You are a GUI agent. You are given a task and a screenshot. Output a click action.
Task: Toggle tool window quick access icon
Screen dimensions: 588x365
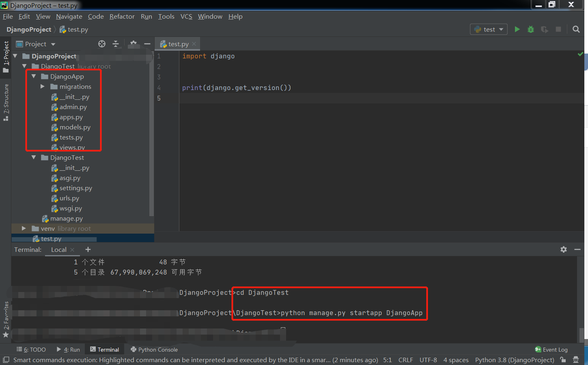(6, 360)
